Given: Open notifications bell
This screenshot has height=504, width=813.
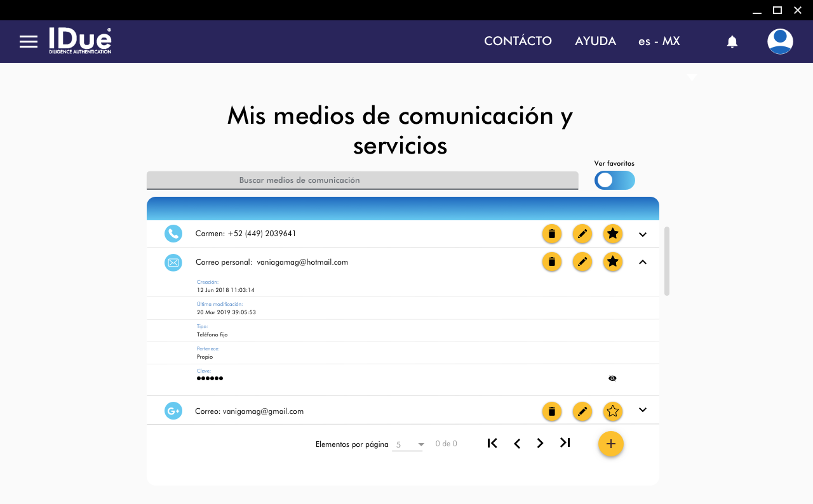Looking at the screenshot, I should point(732,42).
